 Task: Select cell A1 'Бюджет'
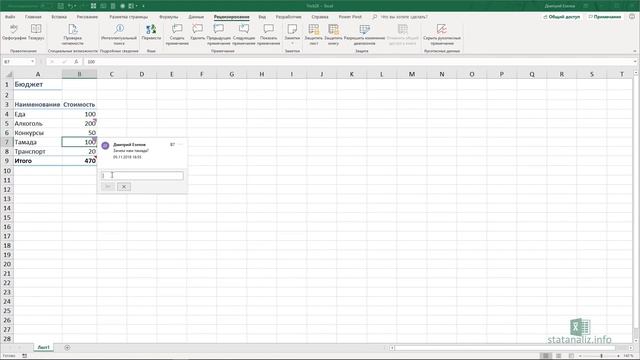pyautogui.click(x=38, y=84)
